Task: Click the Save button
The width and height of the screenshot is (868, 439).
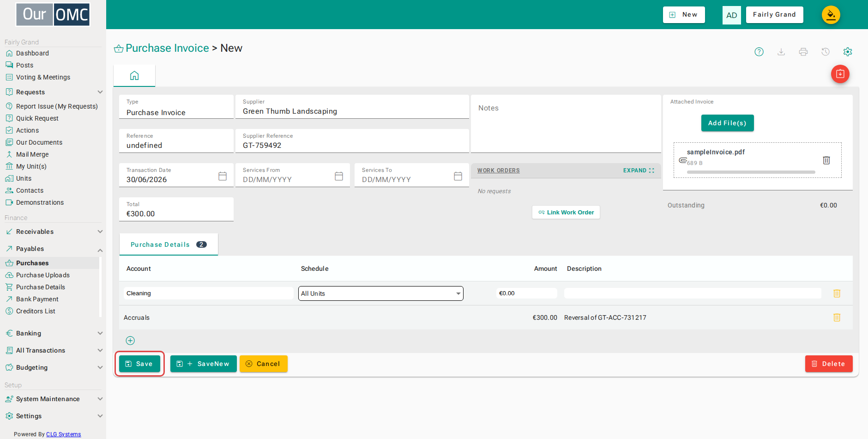Action: [x=139, y=364]
